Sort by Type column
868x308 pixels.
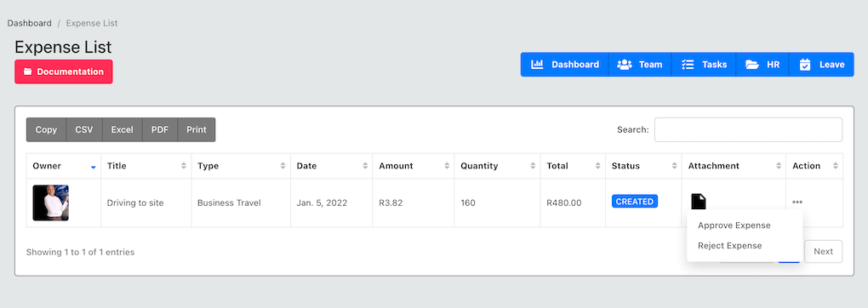click(x=241, y=166)
